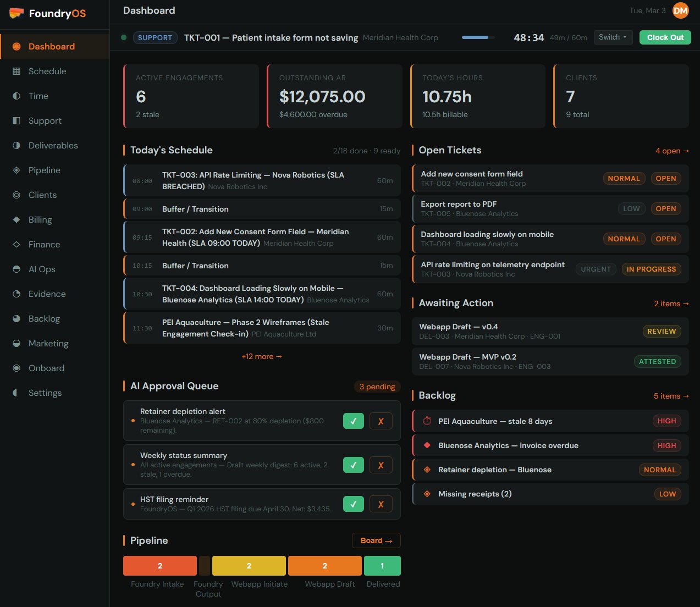Open the Pipeline Board view
The height and width of the screenshot is (607, 700).
tap(376, 540)
